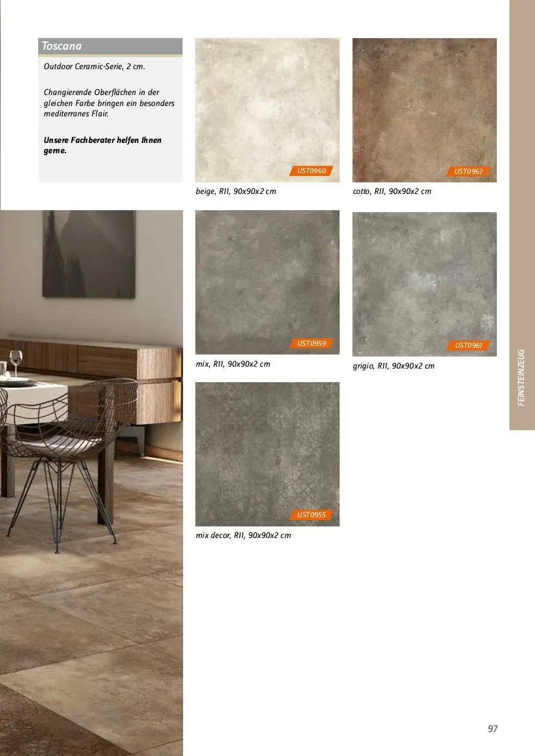
Task: Select the FEINSTEINZEUG side tab
Action: 522,378
